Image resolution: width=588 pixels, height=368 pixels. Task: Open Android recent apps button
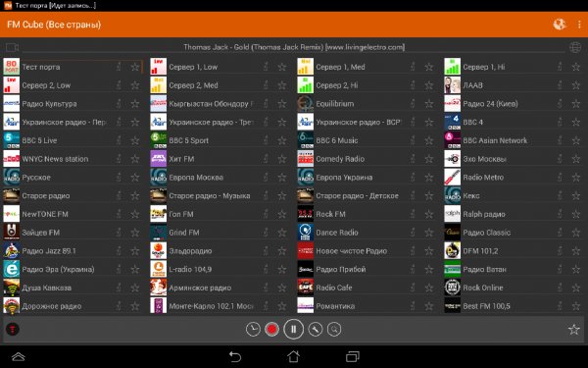(x=353, y=356)
